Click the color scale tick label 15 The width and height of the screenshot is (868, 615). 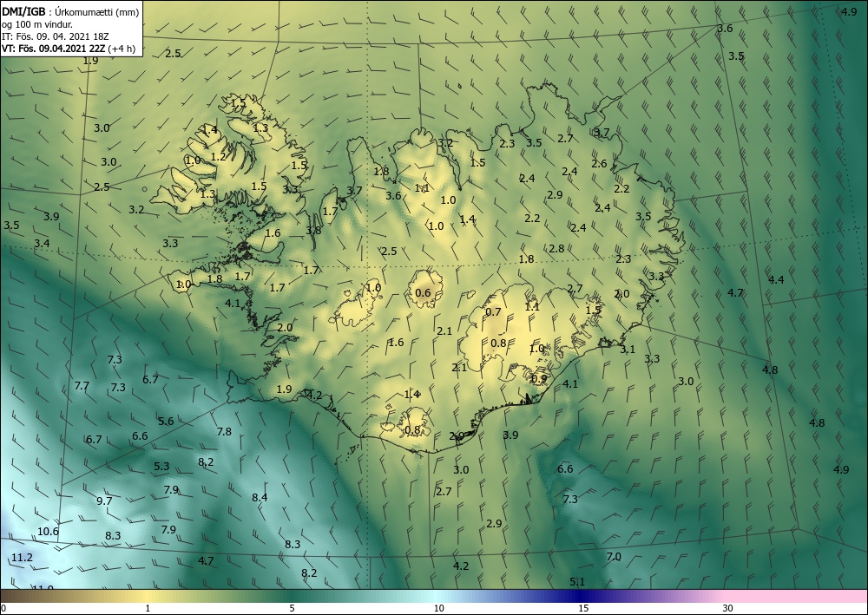click(x=583, y=608)
